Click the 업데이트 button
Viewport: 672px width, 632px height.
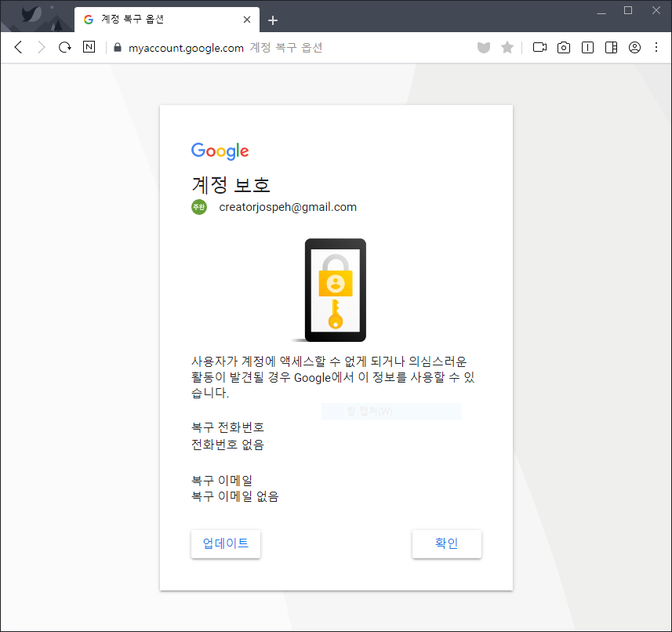(x=226, y=543)
